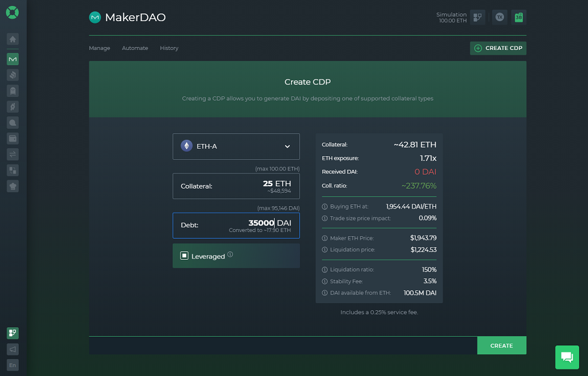Click the ~42.81 ETH collateral value
Screen dimensions: 588x376
[415, 145]
